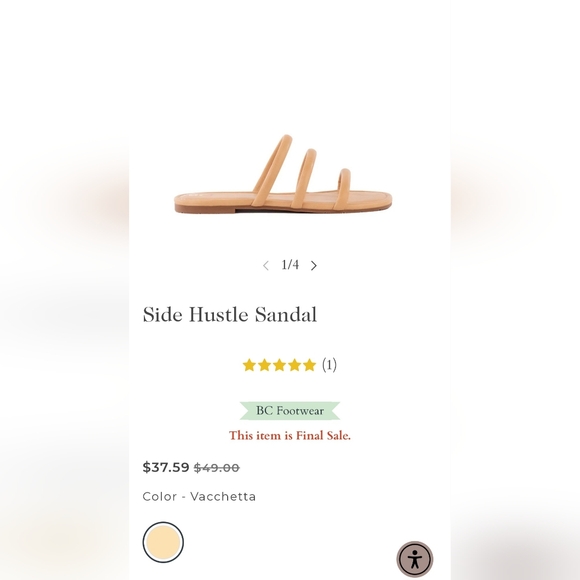
Task: Select the Vacchetta color swatch
Action: (x=163, y=542)
